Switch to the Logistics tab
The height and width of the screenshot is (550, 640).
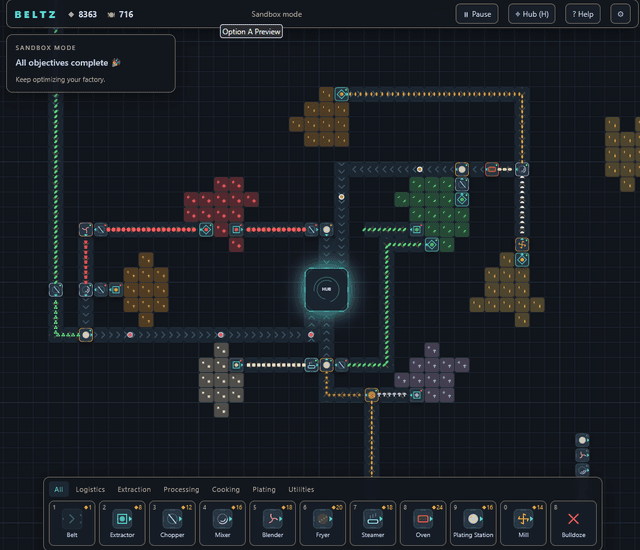(x=90, y=489)
